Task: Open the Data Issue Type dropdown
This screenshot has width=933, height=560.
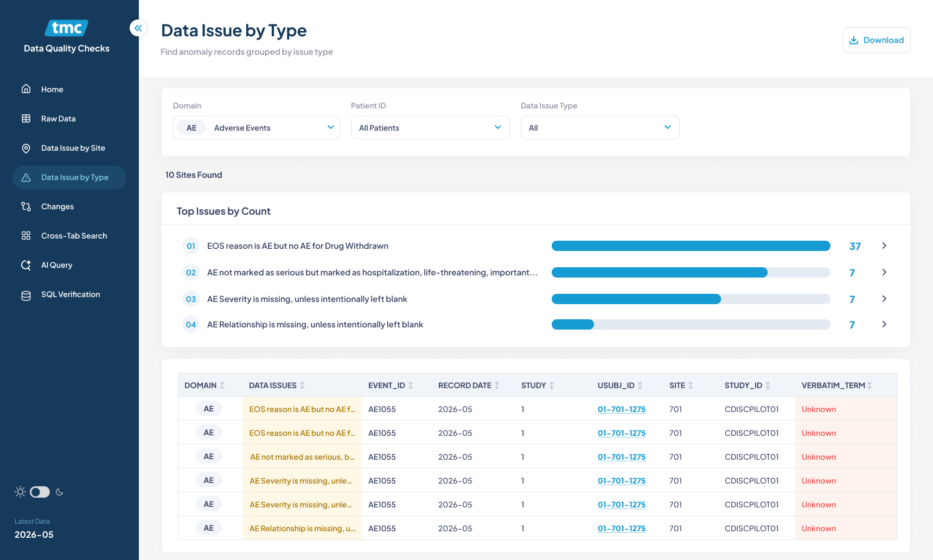Action: pos(600,127)
